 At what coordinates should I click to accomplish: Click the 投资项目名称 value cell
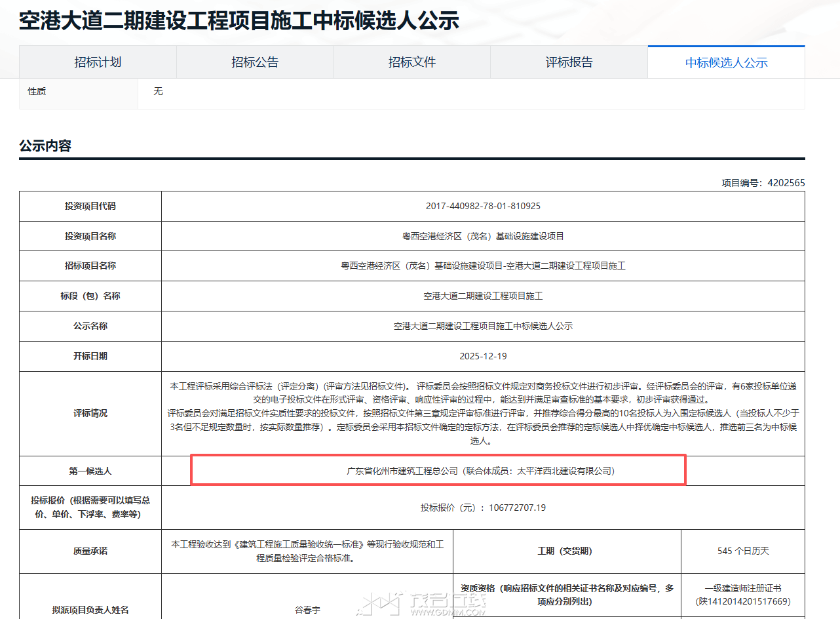(x=483, y=236)
